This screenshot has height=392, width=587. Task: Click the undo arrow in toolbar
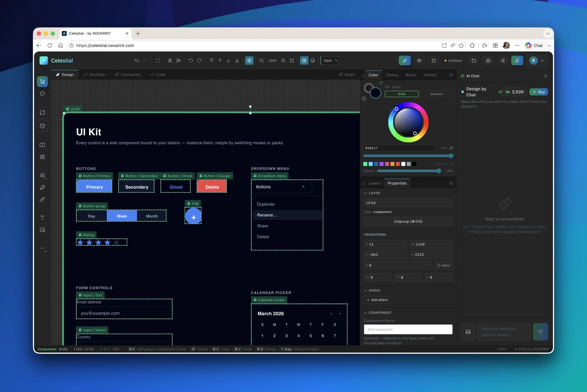click(137, 60)
